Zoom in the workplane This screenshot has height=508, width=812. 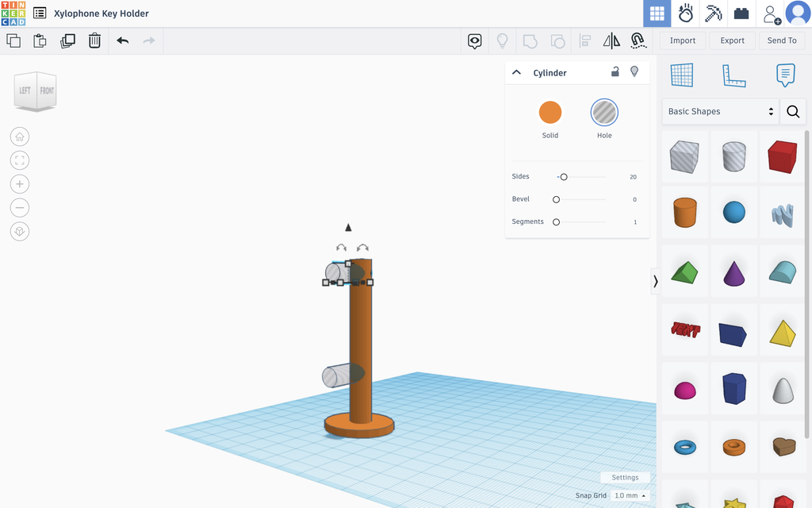click(20, 184)
